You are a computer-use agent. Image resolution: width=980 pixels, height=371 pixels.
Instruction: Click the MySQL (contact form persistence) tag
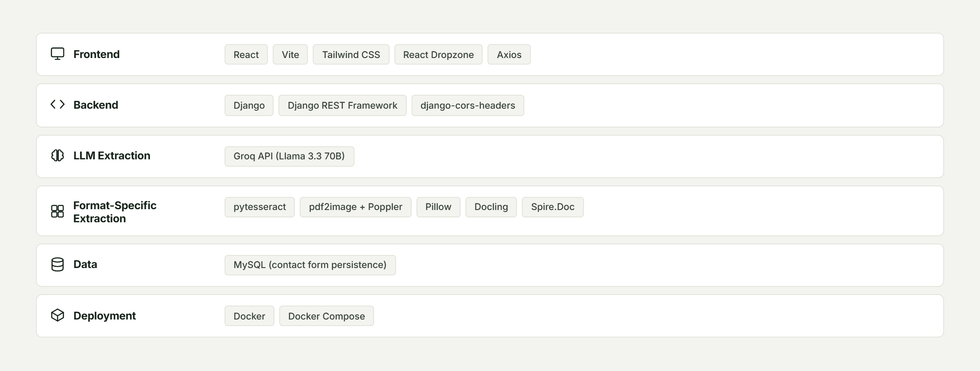coord(310,265)
